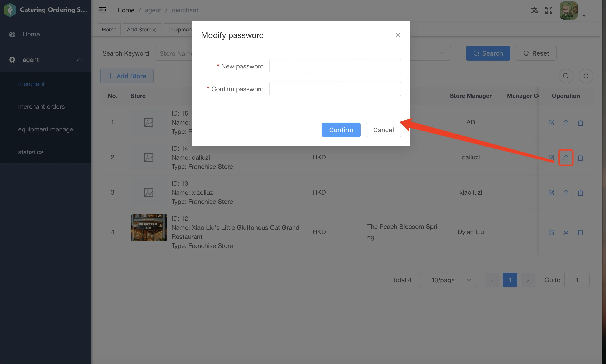Image resolution: width=606 pixels, height=364 pixels.
Task: Open password change for Dylan Liu store
Action: click(x=566, y=232)
